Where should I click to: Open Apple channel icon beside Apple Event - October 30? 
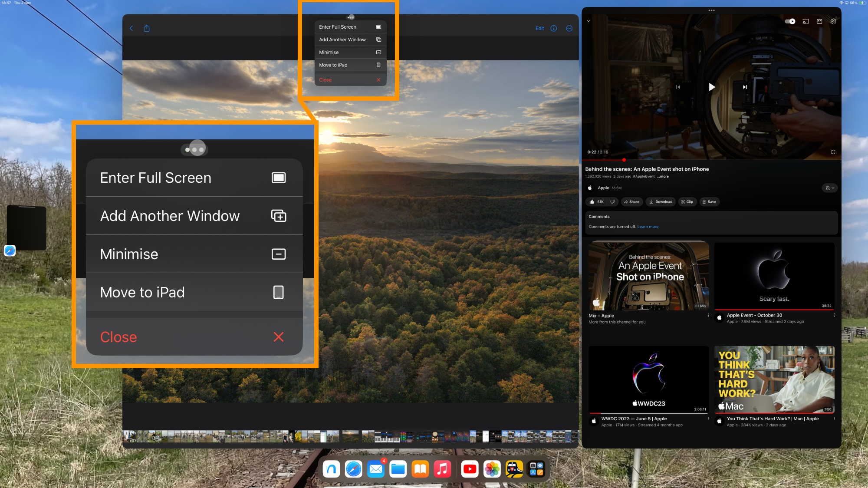point(719,318)
